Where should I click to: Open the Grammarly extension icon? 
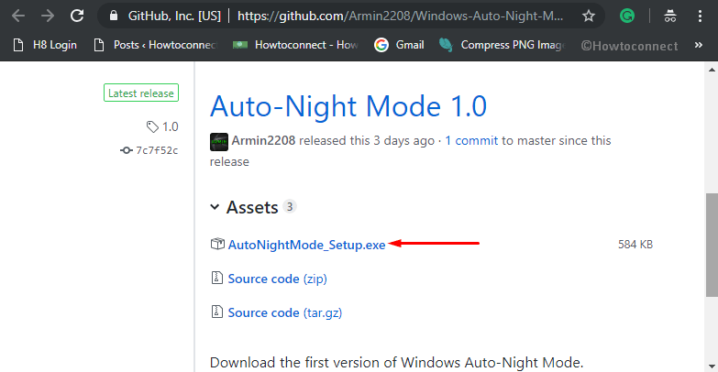click(627, 16)
